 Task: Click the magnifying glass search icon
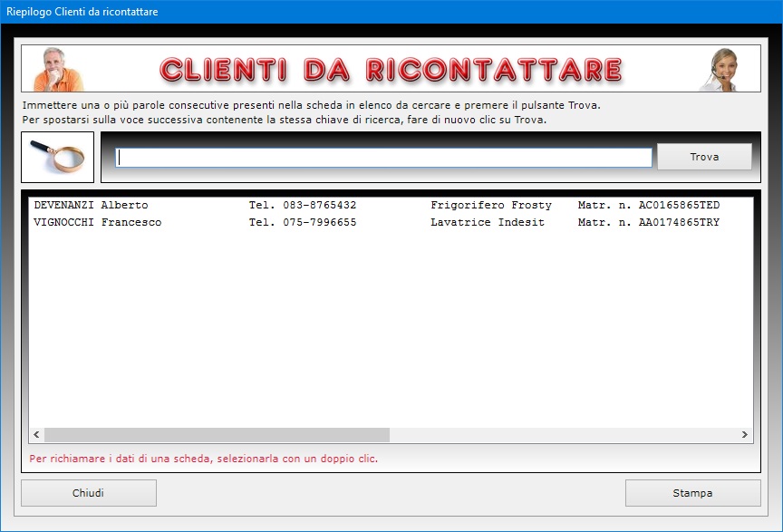tap(57, 157)
